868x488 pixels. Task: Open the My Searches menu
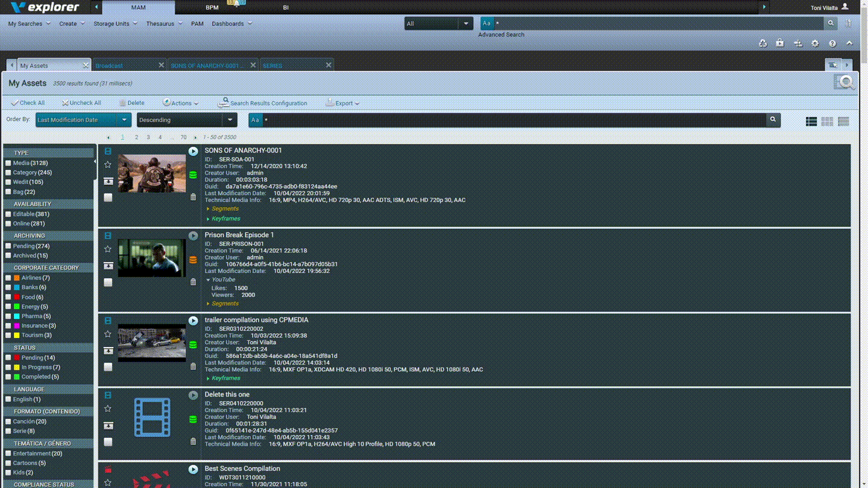[29, 23]
